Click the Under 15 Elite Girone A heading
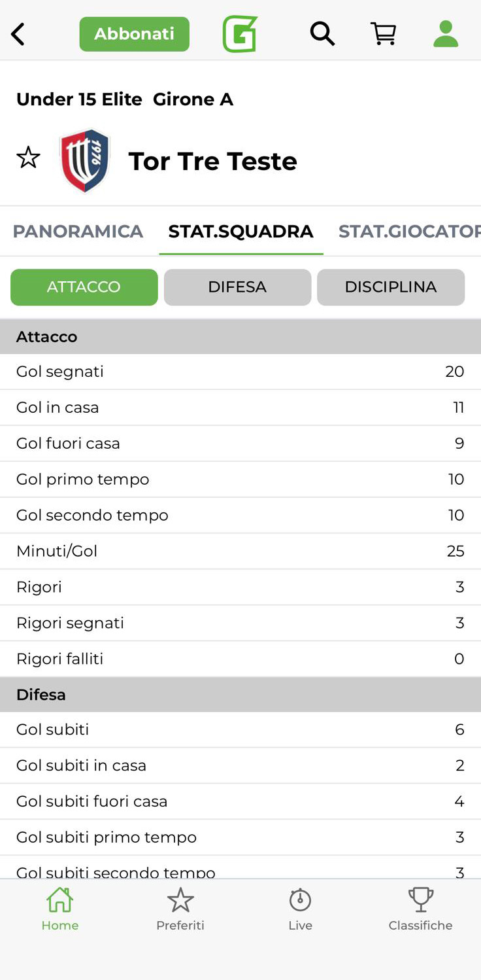Screen dimensions: 481x980 coord(125,99)
